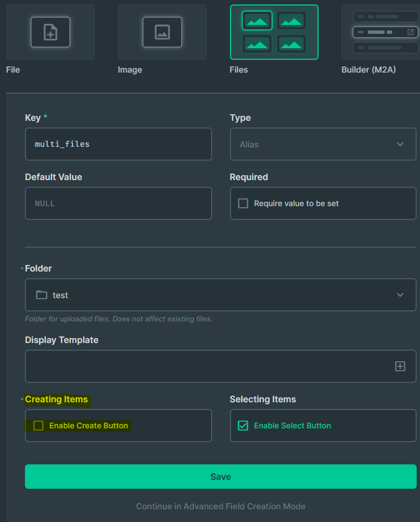Expand the Folder dropdown chevron
420x522 pixels.
point(400,295)
